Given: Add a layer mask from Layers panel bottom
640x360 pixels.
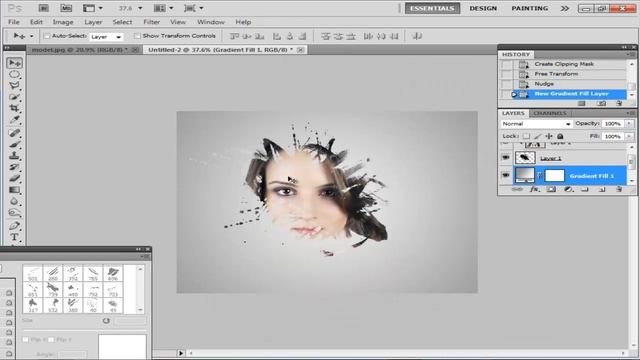Looking at the screenshot, I should 551,189.
